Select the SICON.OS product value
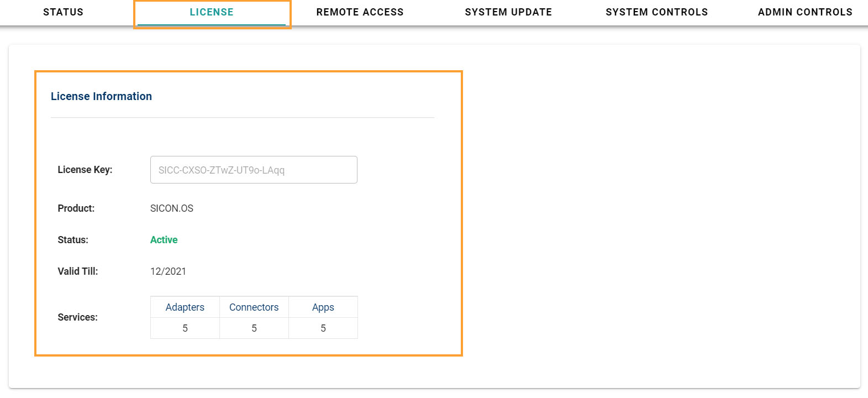 tap(172, 208)
